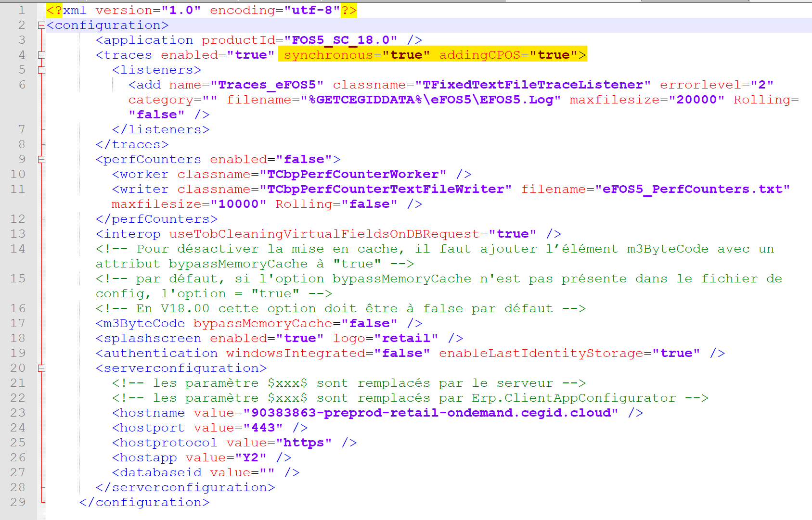Click the hostapp value Y2
This screenshot has width=812, height=520.
click(x=254, y=457)
